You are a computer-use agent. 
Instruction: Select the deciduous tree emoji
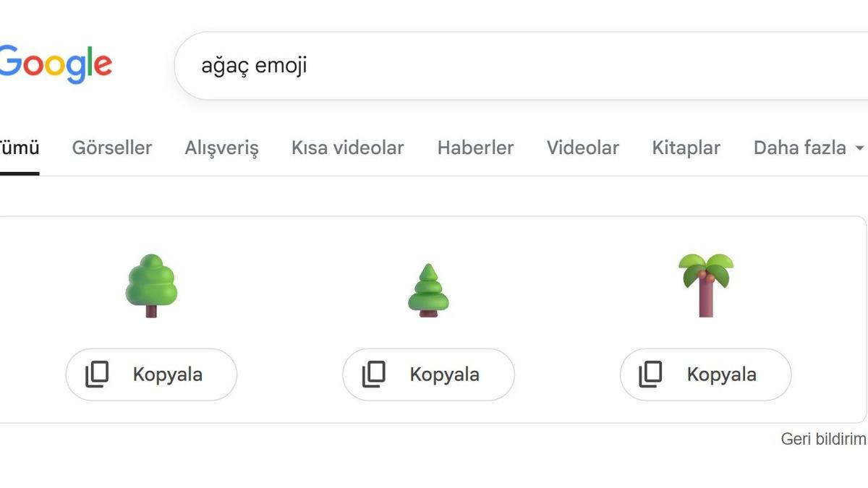click(x=150, y=286)
